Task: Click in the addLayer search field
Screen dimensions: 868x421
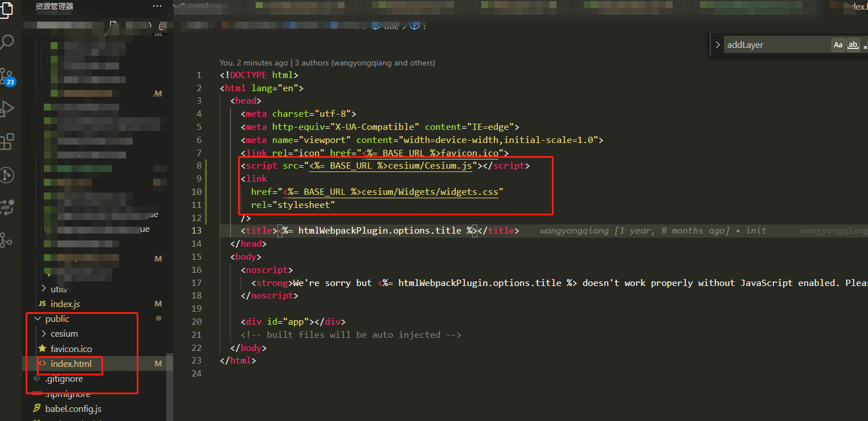Action: 777,45
